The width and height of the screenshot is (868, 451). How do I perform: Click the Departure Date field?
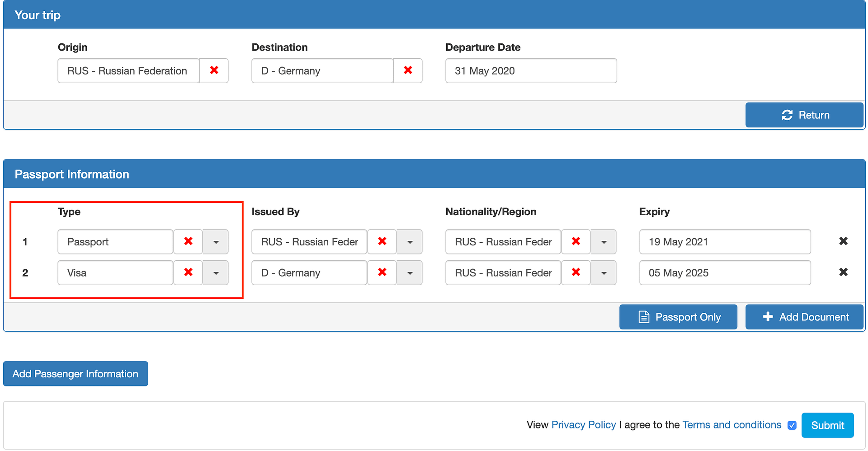pos(531,70)
